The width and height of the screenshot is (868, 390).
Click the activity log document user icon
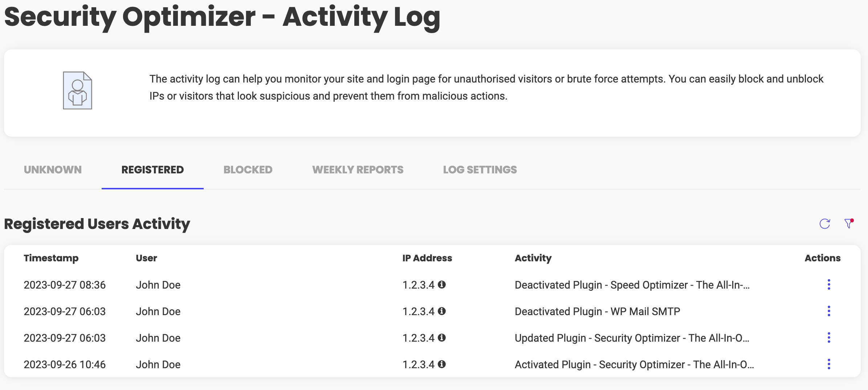[77, 91]
